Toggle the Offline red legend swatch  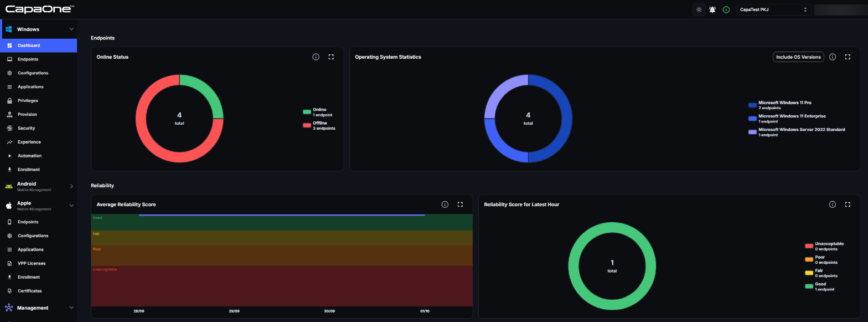coord(307,125)
